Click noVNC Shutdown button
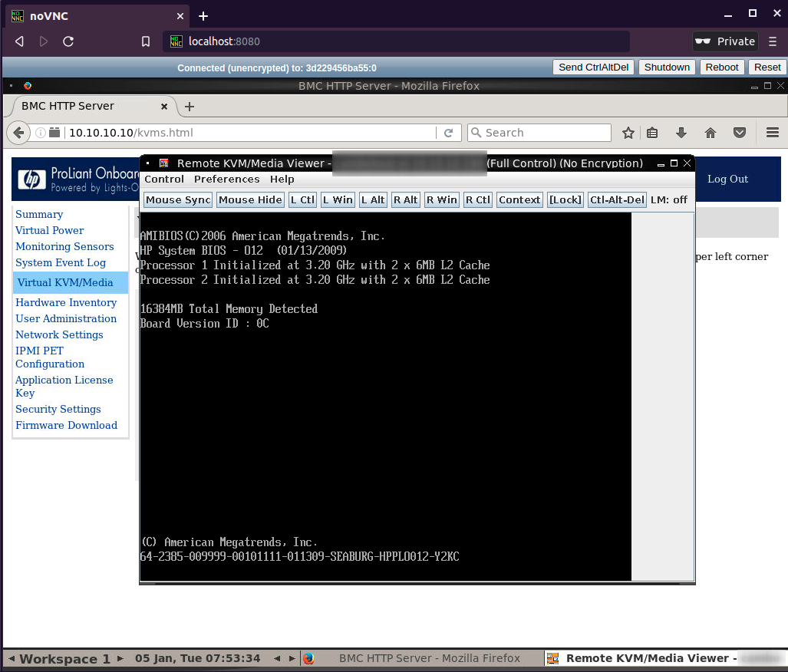788x672 pixels. [x=667, y=68]
